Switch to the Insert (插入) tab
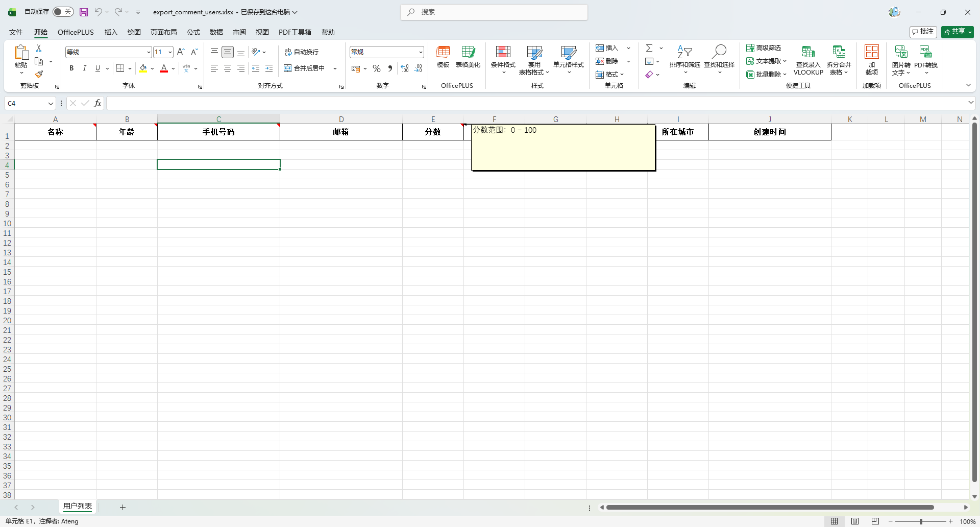The height and width of the screenshot is (527, 980). (x=111, y=32)
